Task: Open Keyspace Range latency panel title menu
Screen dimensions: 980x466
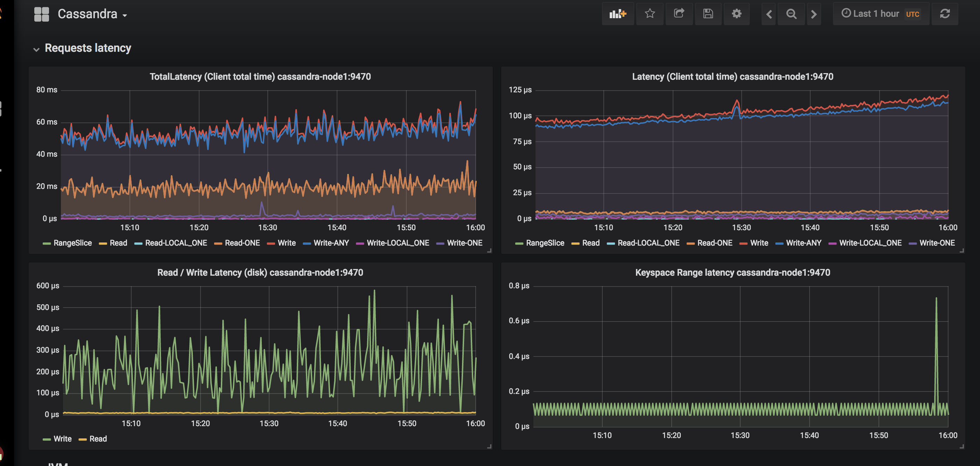Action: tap(732, 273)
